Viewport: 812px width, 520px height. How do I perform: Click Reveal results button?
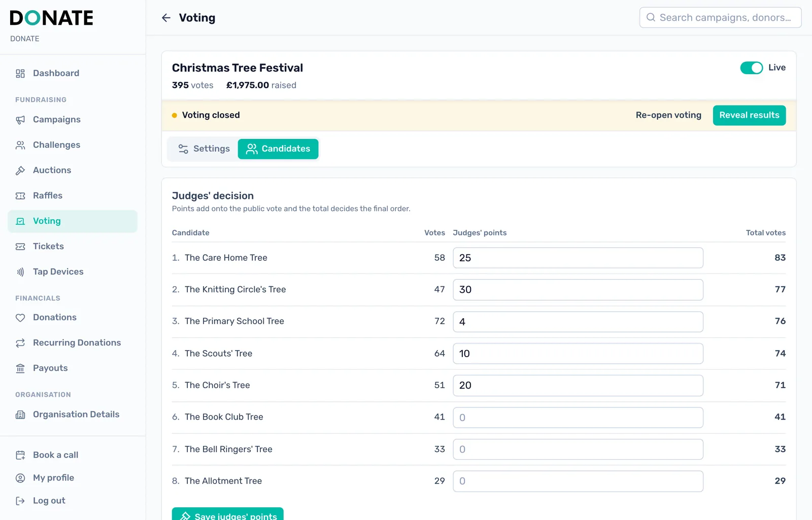749,115
